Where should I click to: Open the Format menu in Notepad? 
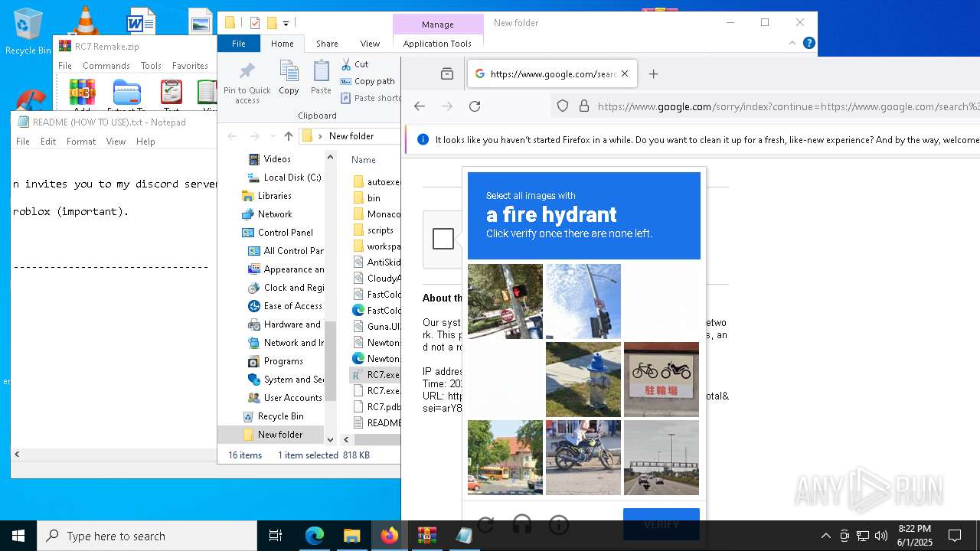tap(81, 142)
